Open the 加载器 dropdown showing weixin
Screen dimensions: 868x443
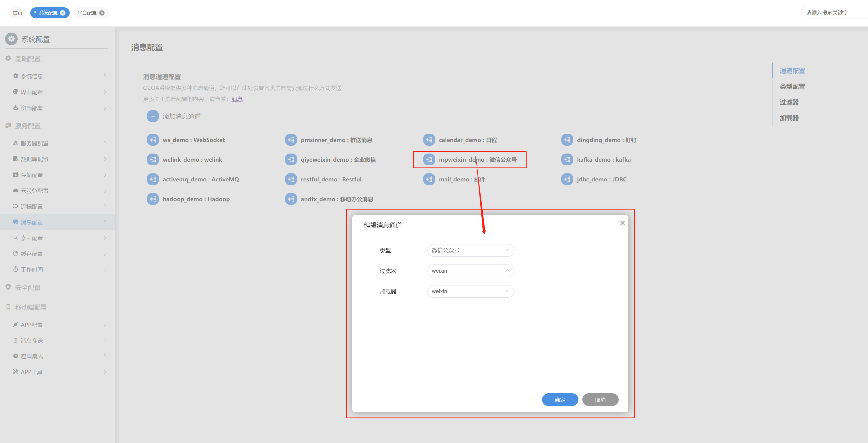click(470, 291)
